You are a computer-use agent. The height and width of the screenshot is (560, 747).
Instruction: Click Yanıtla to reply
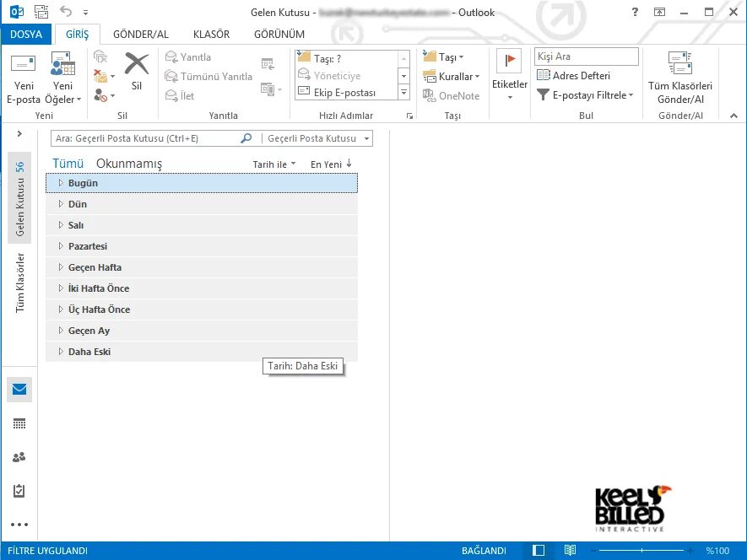pyautogui.click(x=187, y=57)
